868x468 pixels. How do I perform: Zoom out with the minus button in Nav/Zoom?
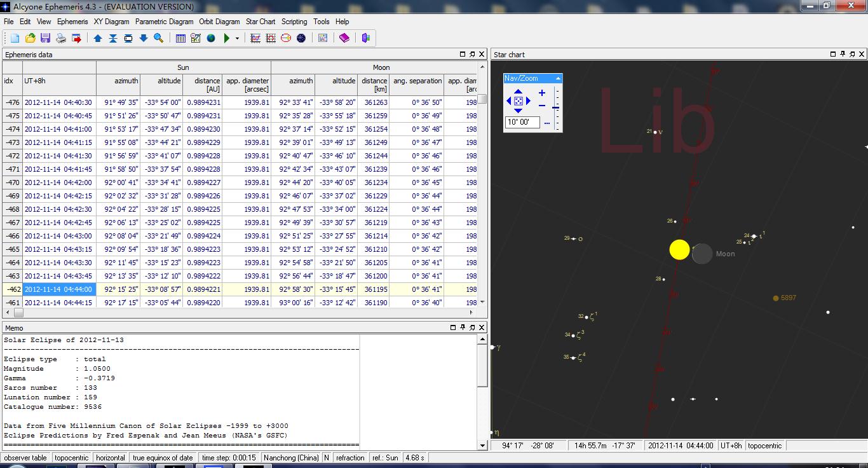point(541,106)
